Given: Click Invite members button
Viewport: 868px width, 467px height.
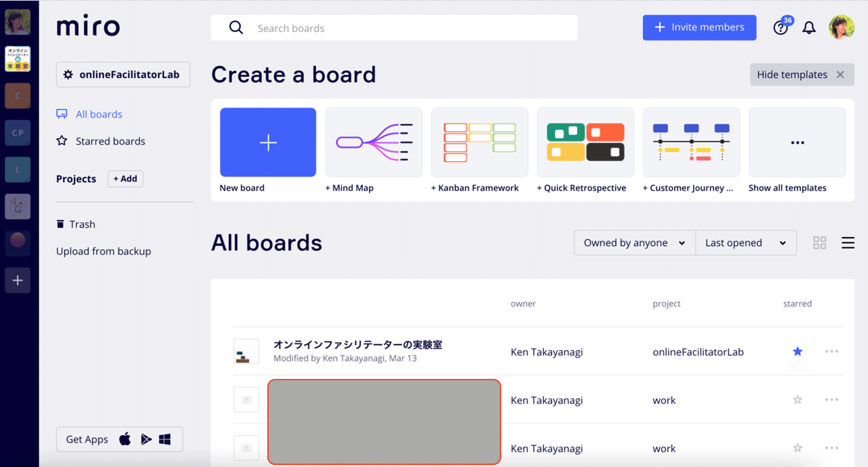Looking at the screenshot, I should coord(699,27).
